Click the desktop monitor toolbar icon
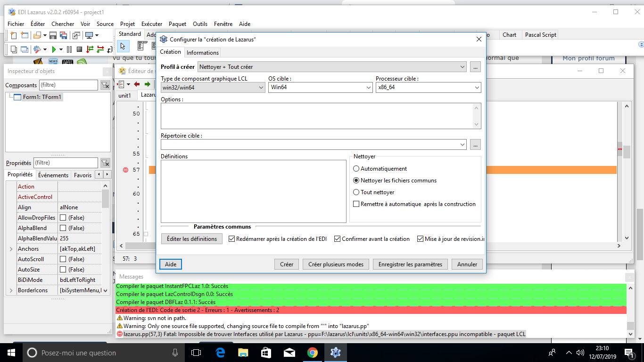644x362 pixels. 89,35
